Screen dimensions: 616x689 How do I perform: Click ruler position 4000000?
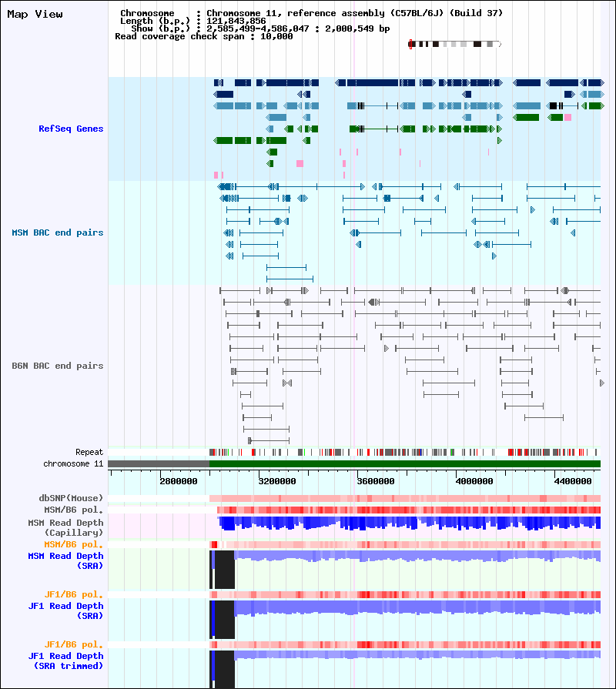474,481
